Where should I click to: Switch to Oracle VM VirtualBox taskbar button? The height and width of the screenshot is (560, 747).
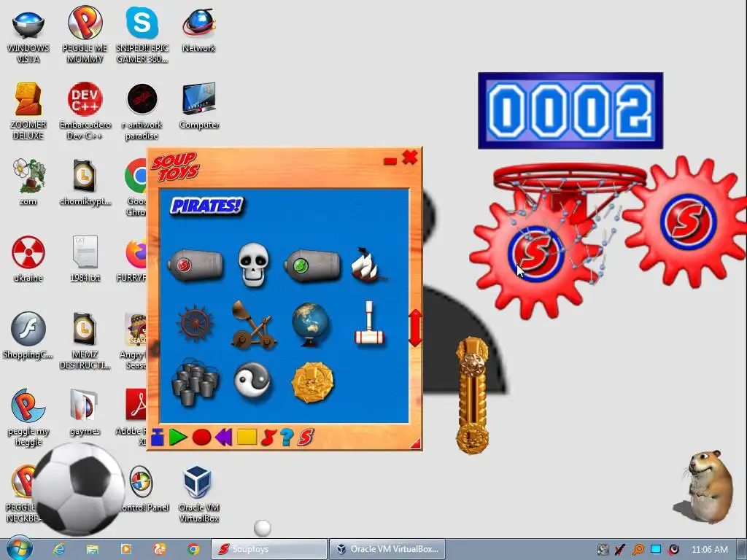[x=387, y=549]
